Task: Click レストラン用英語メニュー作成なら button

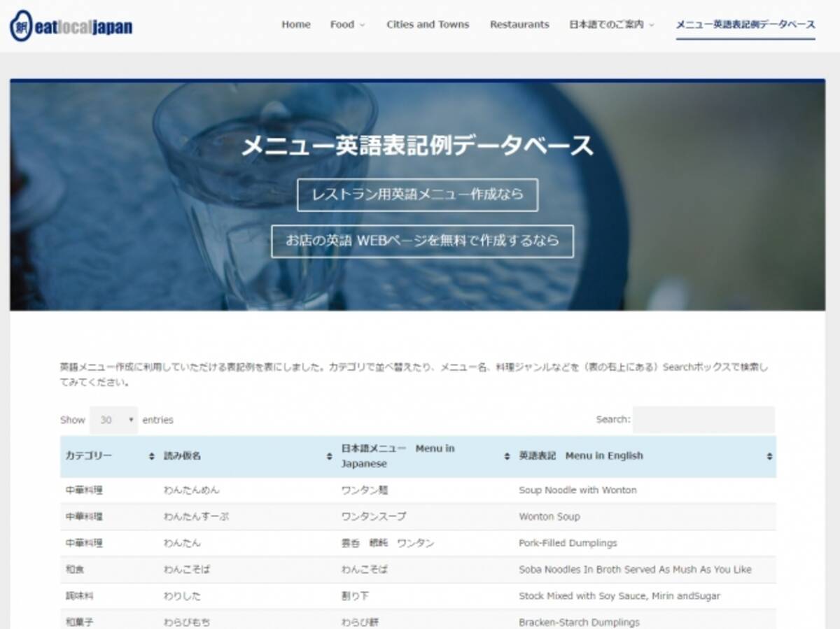Action: [x=417, y=195]
